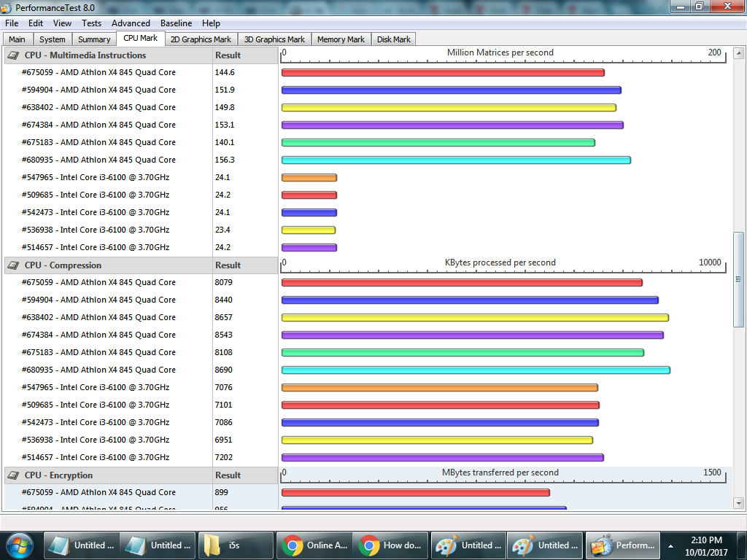Viewport: 747px width, 560px height.
Task: Open the Tests menu
Action: point(91,23)
